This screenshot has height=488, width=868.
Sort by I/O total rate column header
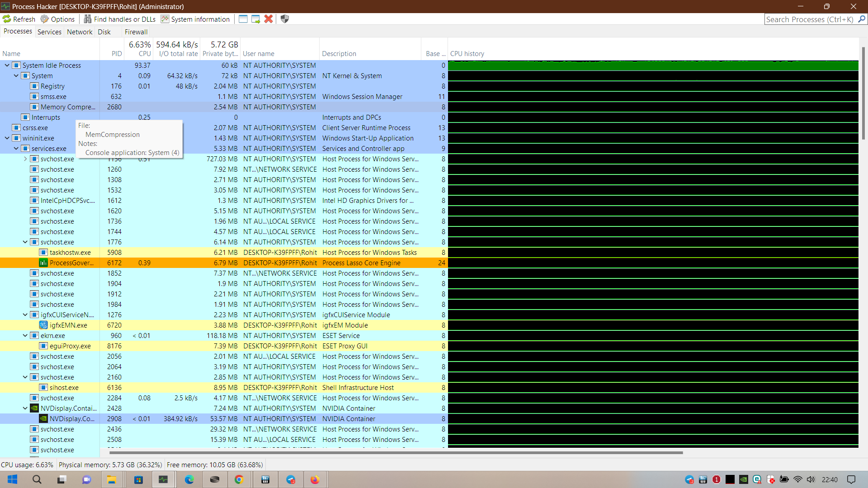click(177, 49)
